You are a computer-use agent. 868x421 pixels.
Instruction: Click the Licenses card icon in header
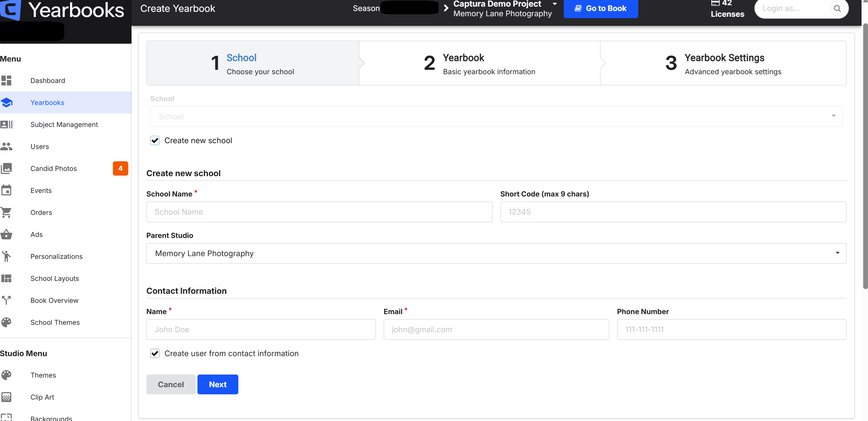pyautogui.click(x=715, y=3)
